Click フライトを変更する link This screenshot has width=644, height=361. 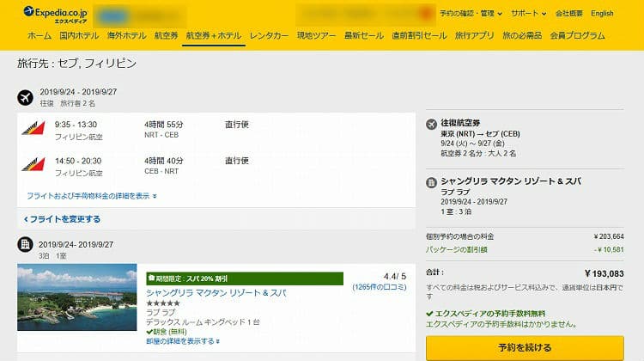pyautogui.click(x=62, y=219)
